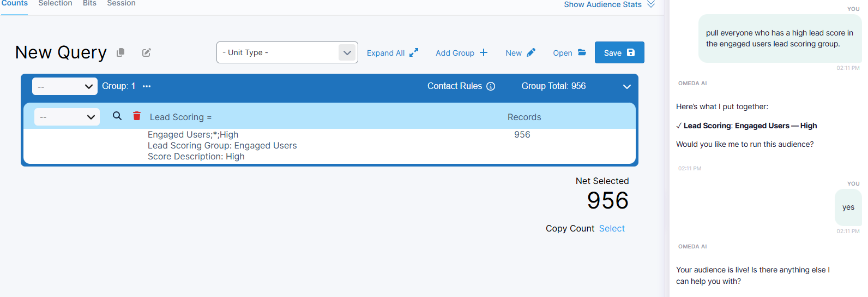Screen dimensions: 868x297
Task: Click Add Group link
Action: [455, 53]
